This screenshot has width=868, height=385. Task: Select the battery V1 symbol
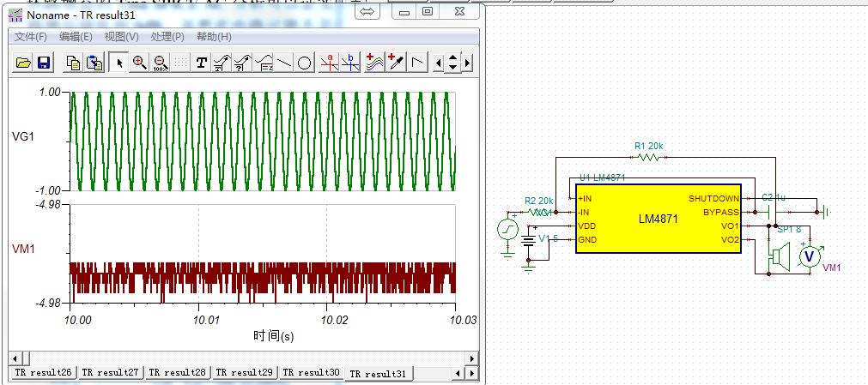528,241
